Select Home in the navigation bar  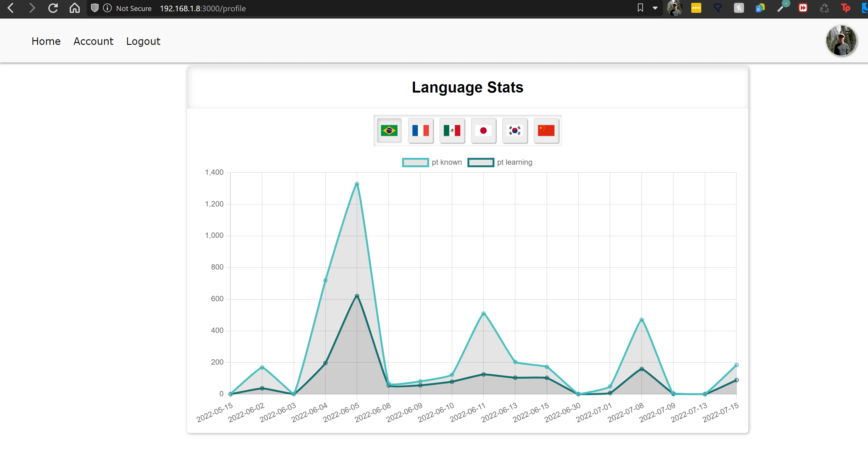tap(46, 41)
